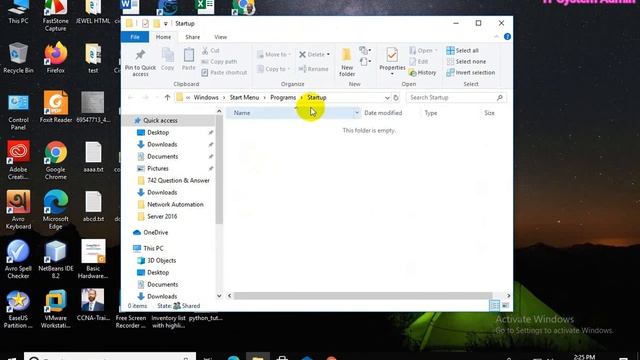Switch to the View ribbon tab
640x360 pixels.
point(220,37)
